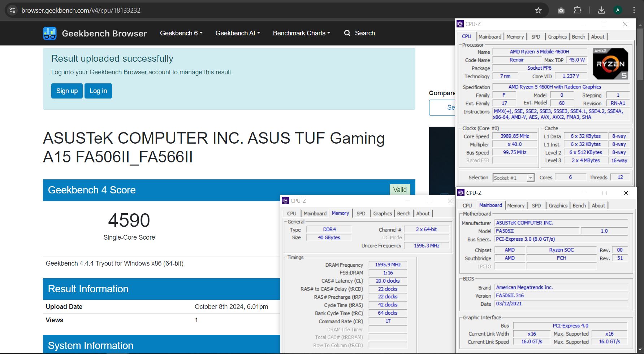Switch to Memory tab in the CPU-Z processor window
Viewport: 644px width, 354px height.
(515, 37)
